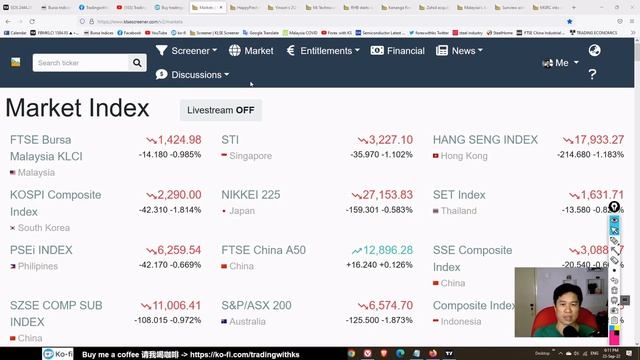
Task: Open the Financial menu item
Action: click(398, 51)
